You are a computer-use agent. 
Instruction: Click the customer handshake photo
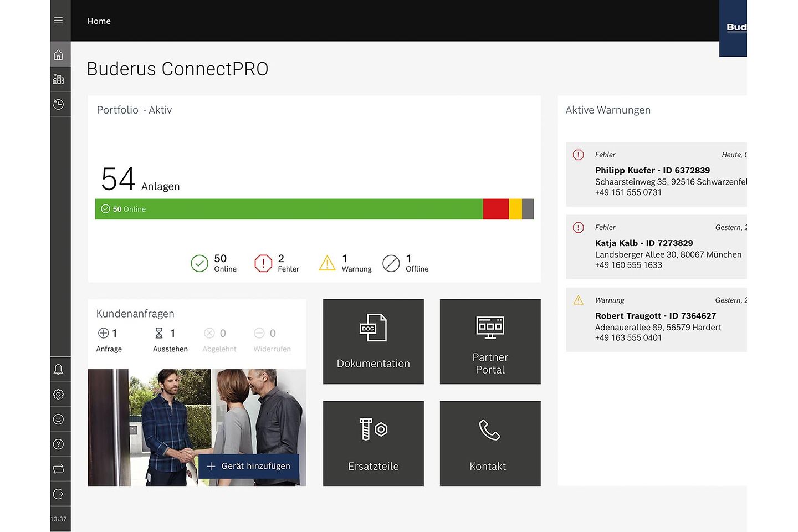click(x=197, y=428)
